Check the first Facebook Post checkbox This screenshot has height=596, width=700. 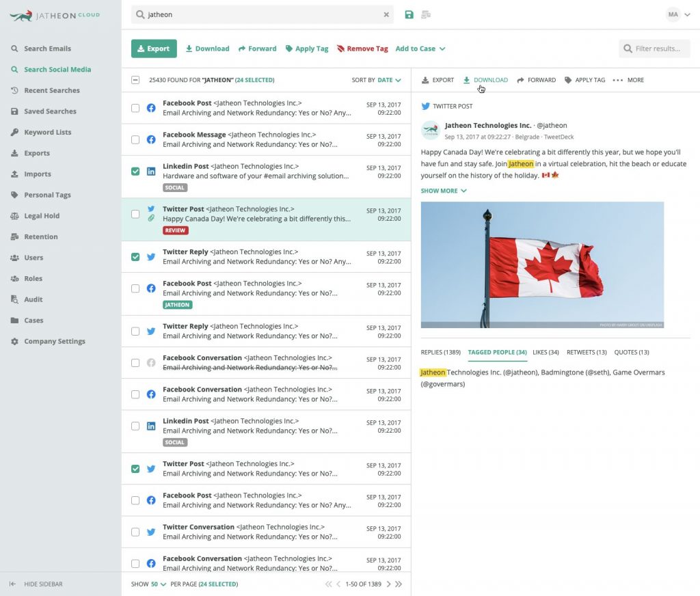tap(135, 108)
